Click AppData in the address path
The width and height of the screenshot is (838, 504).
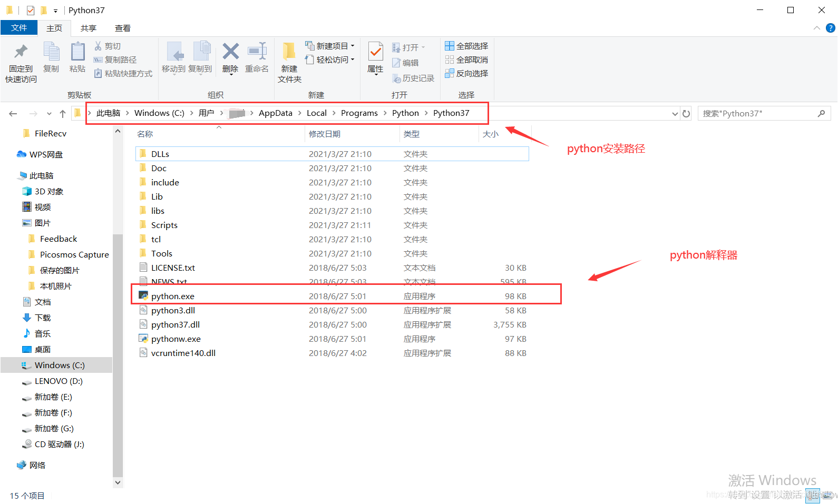(x=275, y=113)
